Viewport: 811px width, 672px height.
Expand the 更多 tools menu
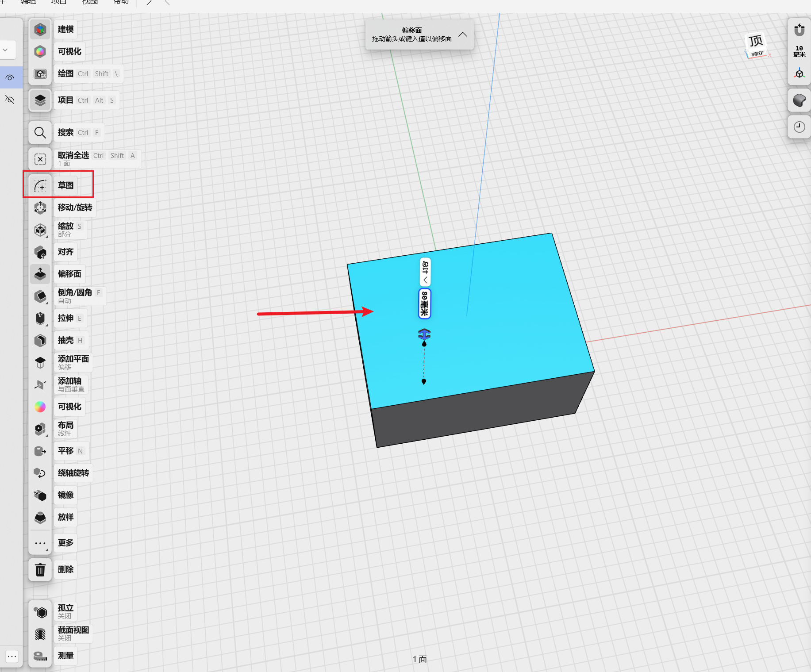pyautogui.click(x=40, y=543)
